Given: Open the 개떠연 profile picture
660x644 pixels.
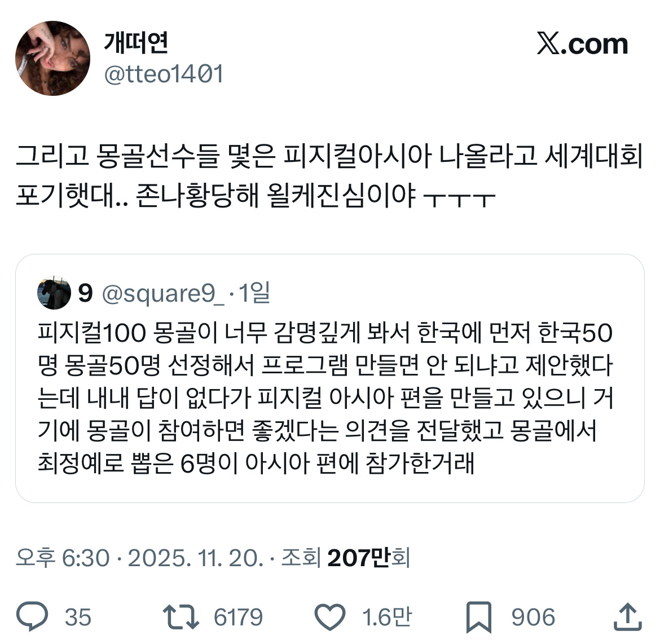Looking at the screenshot, I should coord(52,58).
